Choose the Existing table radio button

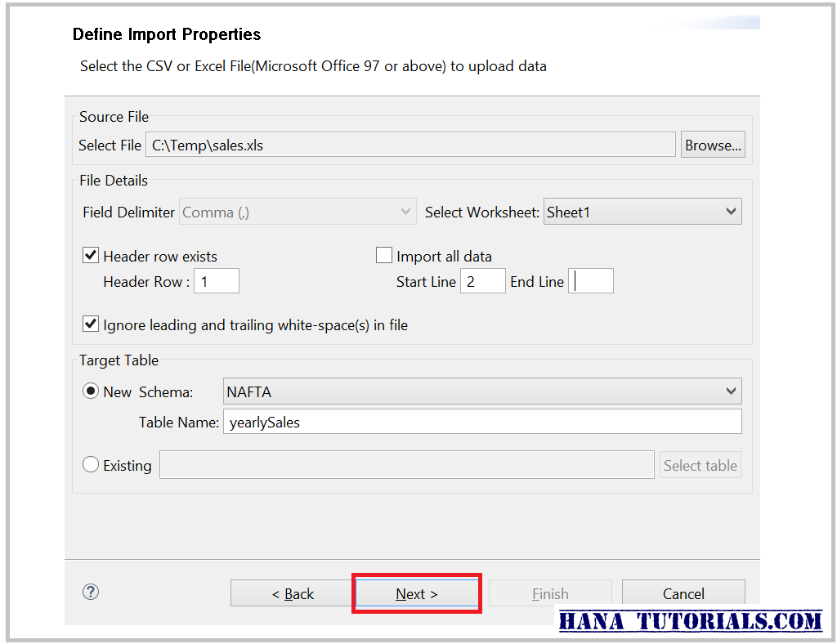[90, 464]
